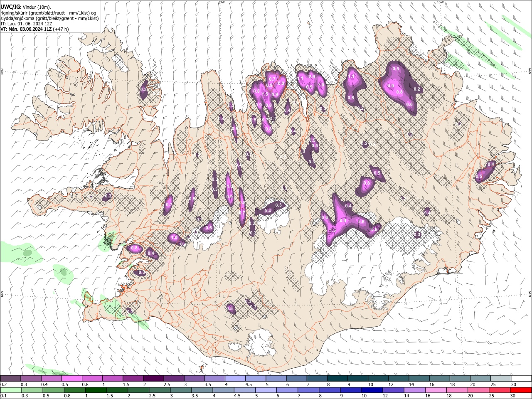Click the valid time VT: Mán. 03.06.2024 11Z
This screenshot has height=399, width=532.
[x=26, y=29]
